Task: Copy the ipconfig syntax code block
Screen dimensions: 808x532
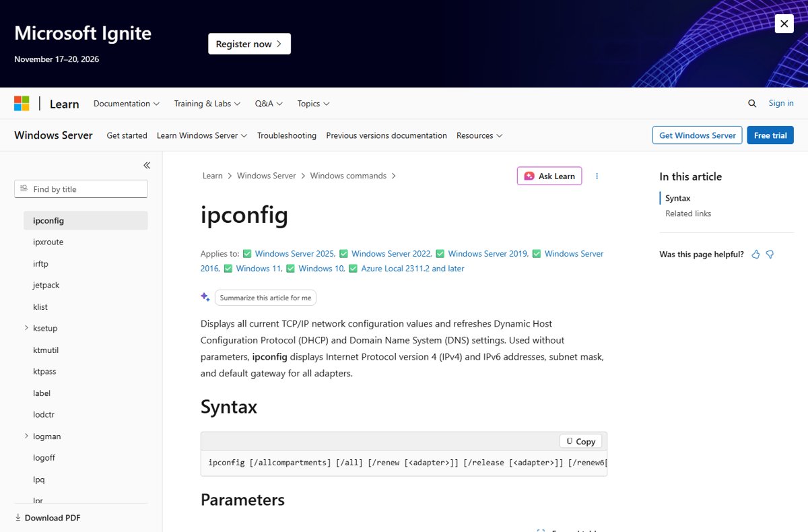Action: click(x=581, y=441)
